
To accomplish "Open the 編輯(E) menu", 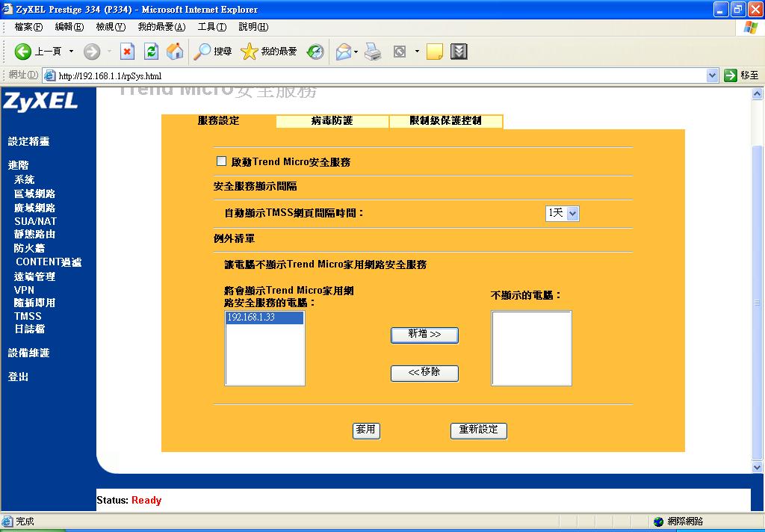I will click(69, 27).
